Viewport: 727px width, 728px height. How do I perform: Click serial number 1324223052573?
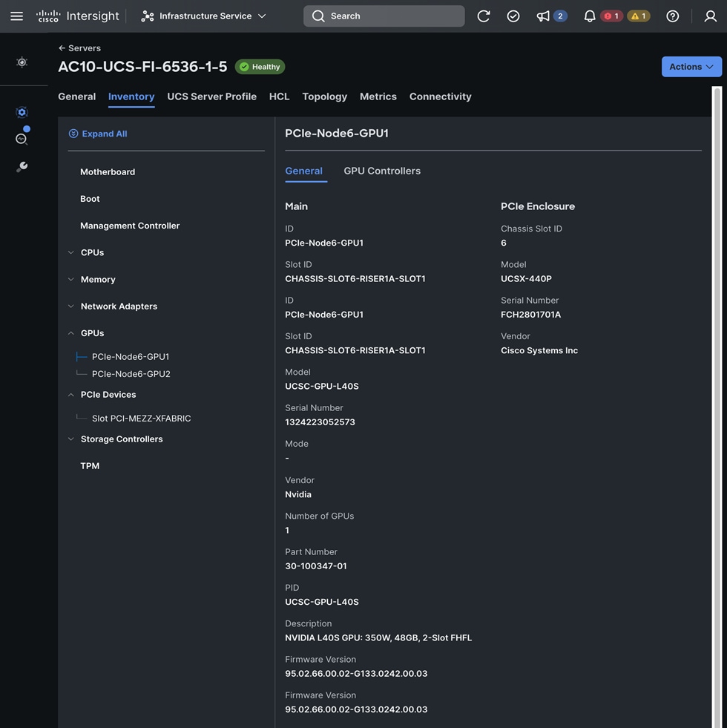(x=320, y=422)
